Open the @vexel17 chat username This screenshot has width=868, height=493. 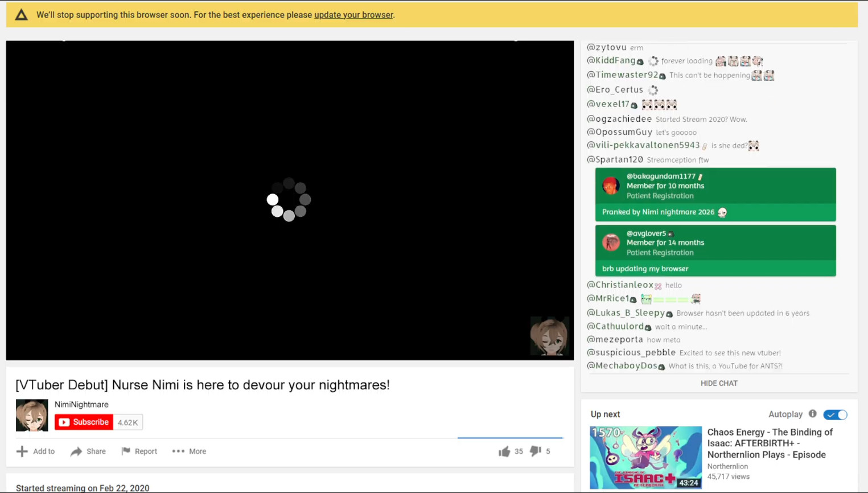click(x=608, y=104)
